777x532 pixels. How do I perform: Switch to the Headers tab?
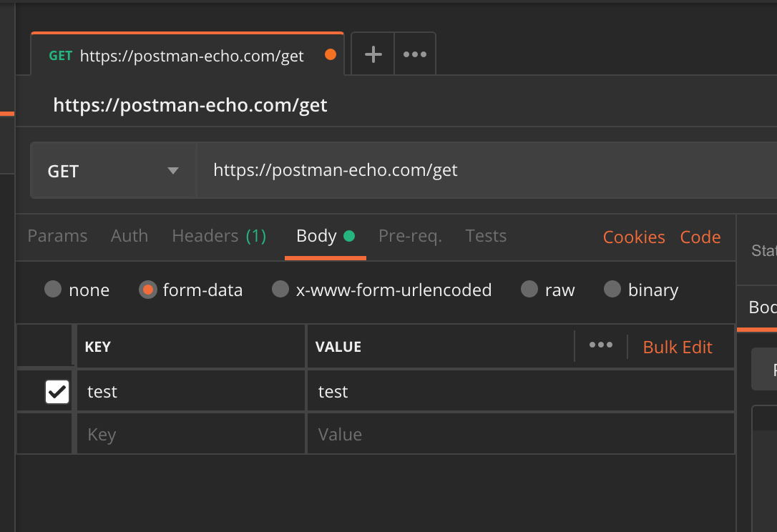tap(207, 235)
